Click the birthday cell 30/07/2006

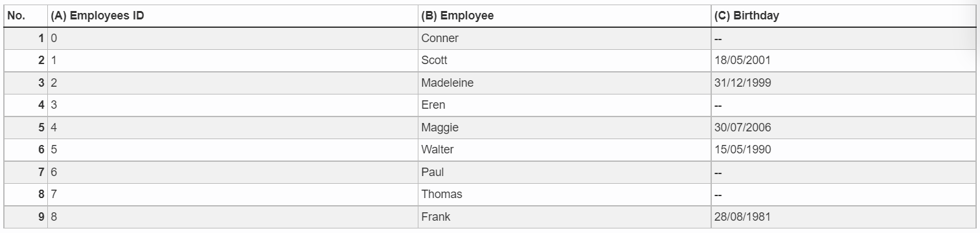coord(843,128)
